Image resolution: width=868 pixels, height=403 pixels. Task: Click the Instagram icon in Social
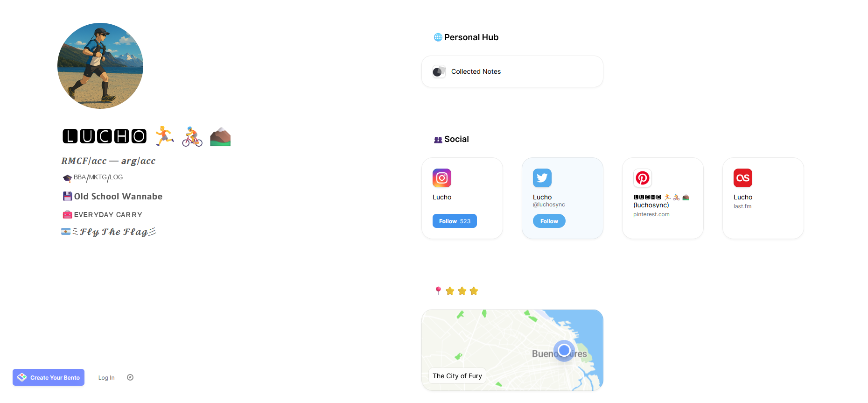click(x=441, y=178)
